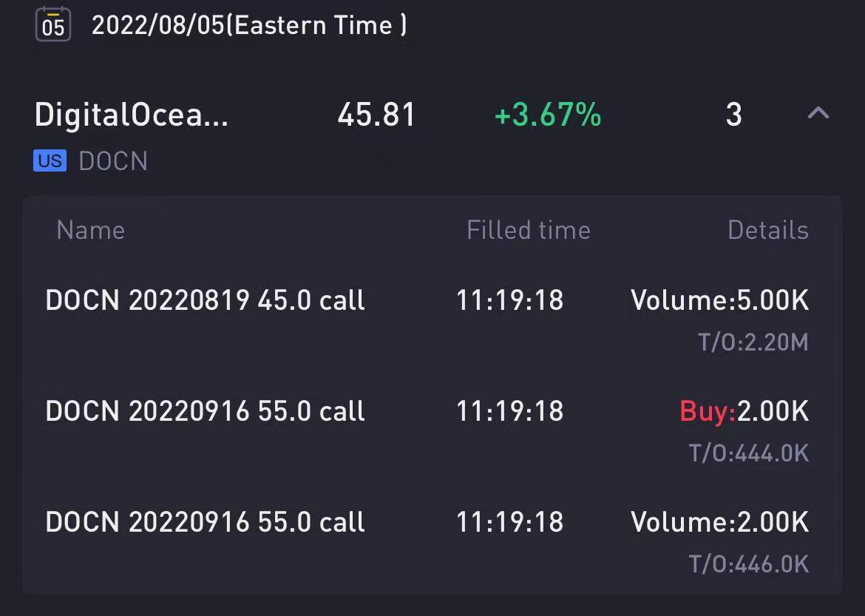The height and width of the screenshot is (616, 865).
Task: Select the T/O:2.20M turnover value
Action: click(x=753, y=343)
